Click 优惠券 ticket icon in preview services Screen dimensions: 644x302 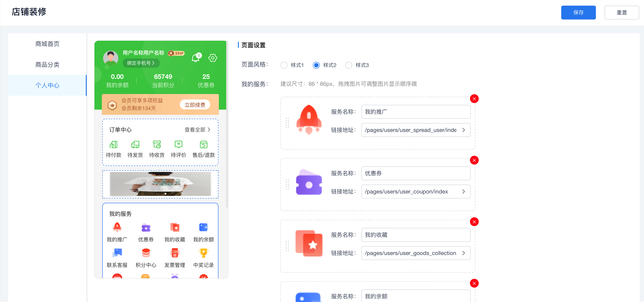pos(146,227)
